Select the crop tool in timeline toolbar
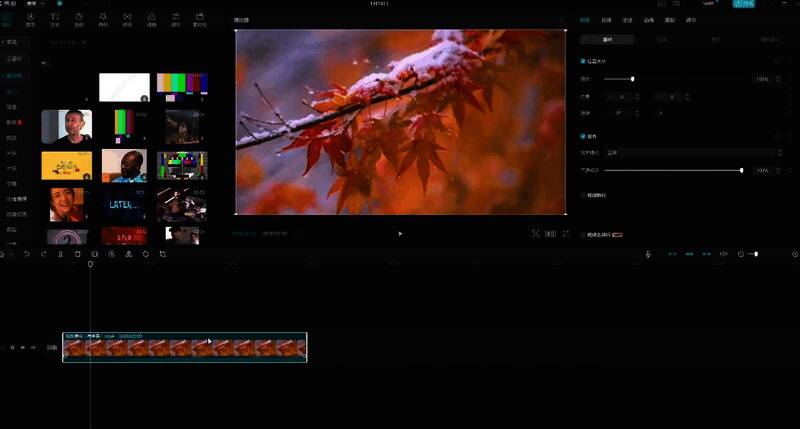Screen dimensions: 800x429 pos(162,254)
